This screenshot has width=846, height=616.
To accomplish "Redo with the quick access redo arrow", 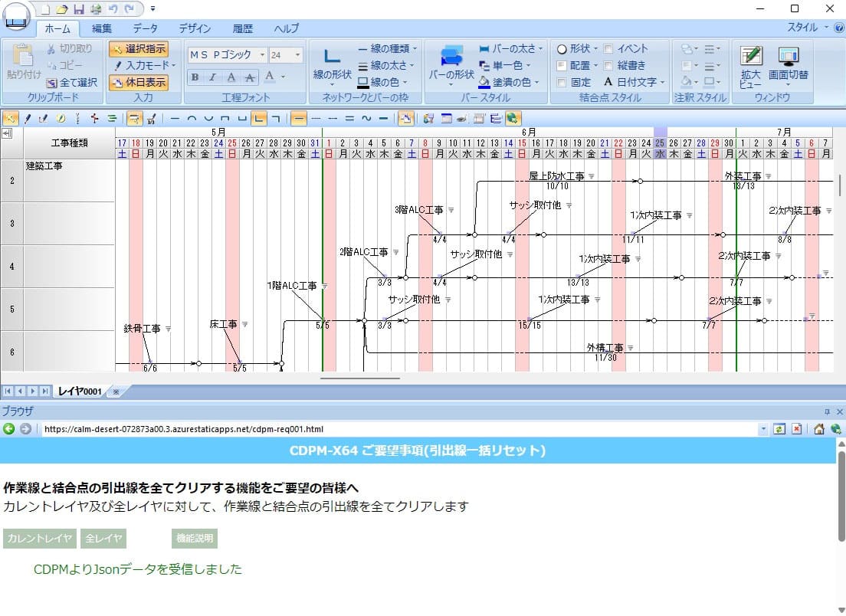I will (x=130, y=9).
